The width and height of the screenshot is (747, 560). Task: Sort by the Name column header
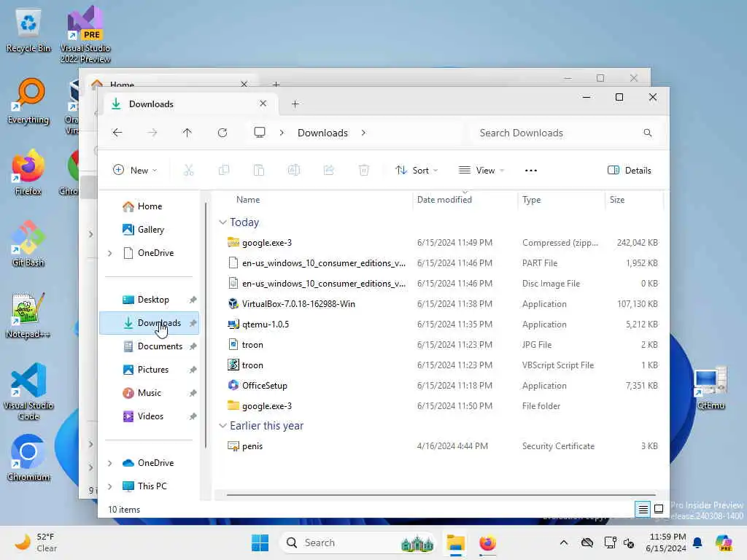(x=248, y=200)
